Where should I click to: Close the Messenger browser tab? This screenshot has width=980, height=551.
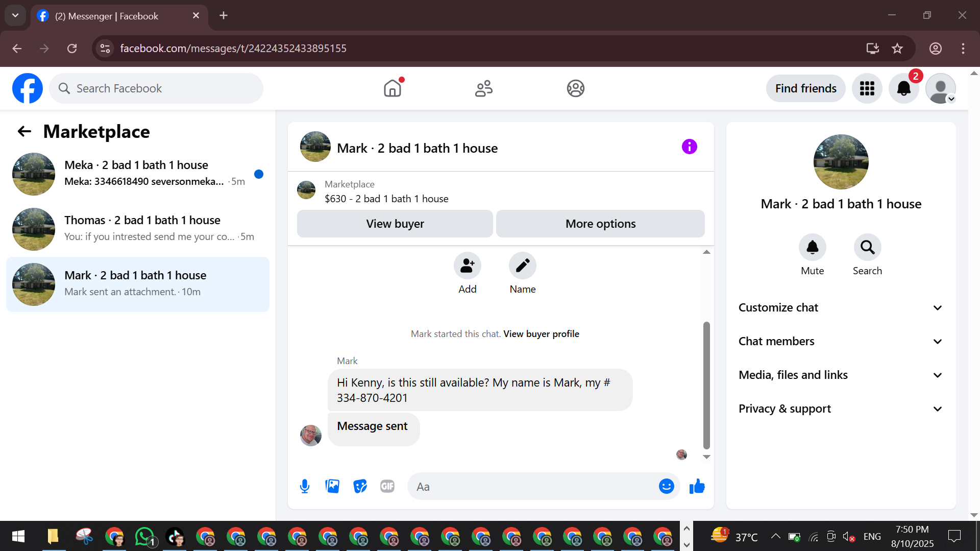[196, 16]
